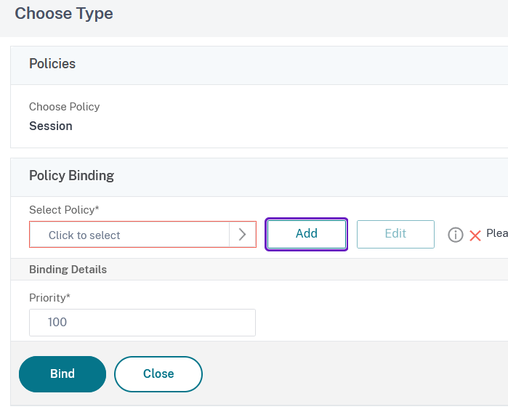
Task: Click the truncated error message text
Action: point(496,234)
